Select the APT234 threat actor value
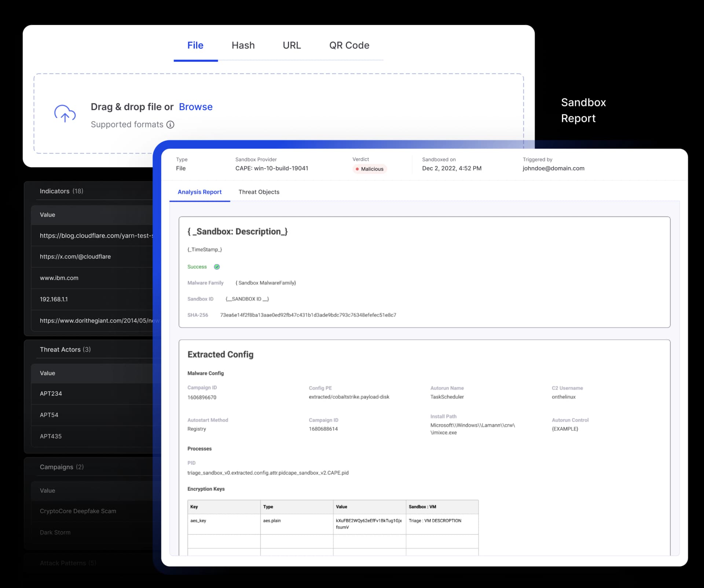Image resolution: width=704 pixels, height=588 pixels. (x=51, y=393)
